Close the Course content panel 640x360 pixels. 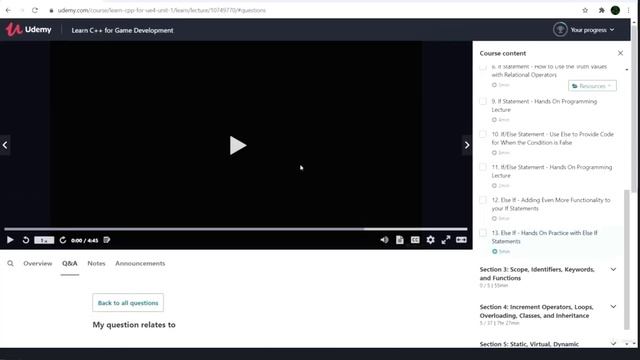(620, 53)
